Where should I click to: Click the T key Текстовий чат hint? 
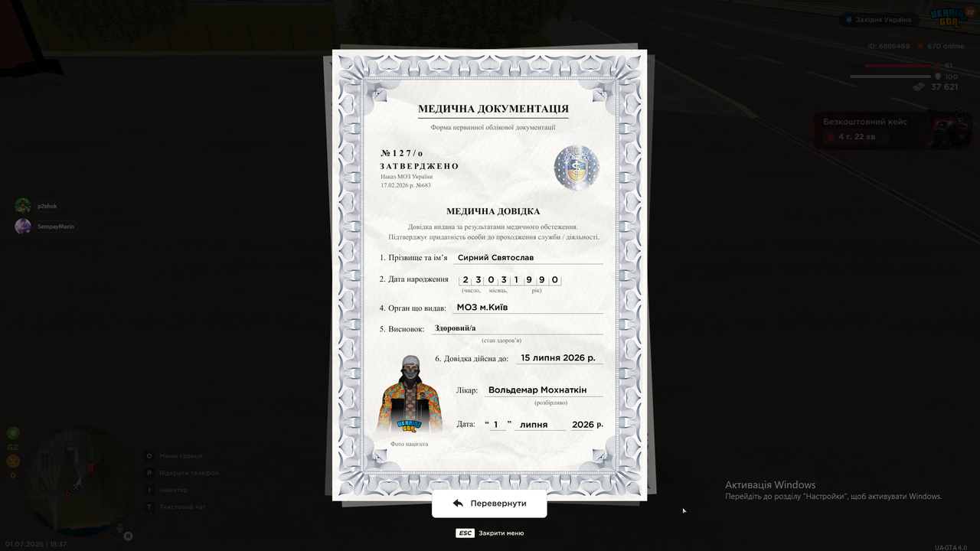click(176, 507)
